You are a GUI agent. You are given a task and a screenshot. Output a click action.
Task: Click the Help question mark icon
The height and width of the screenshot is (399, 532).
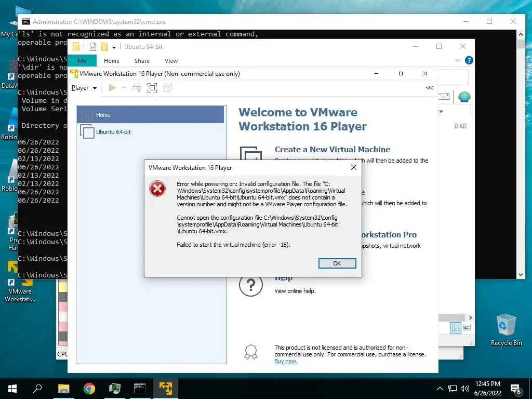point(251,286)
